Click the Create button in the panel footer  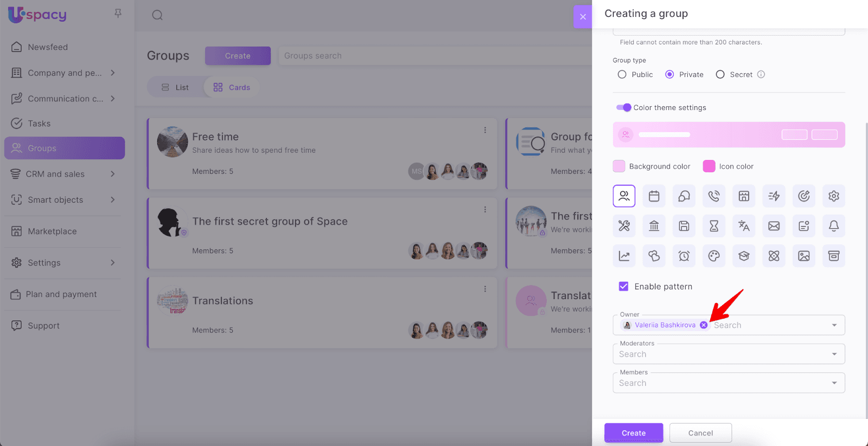click(x=634, y=433)
